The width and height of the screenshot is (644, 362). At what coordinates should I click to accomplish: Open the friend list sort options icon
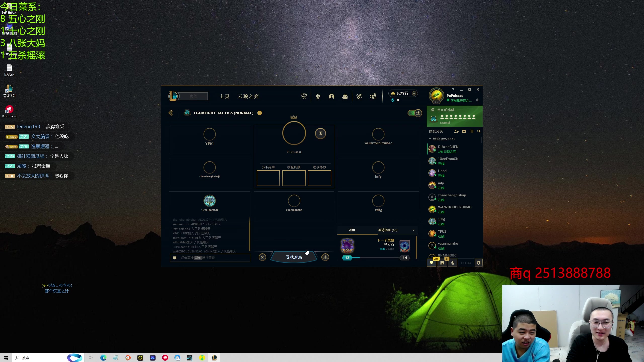pyautogui.click(x=471, y=131)
